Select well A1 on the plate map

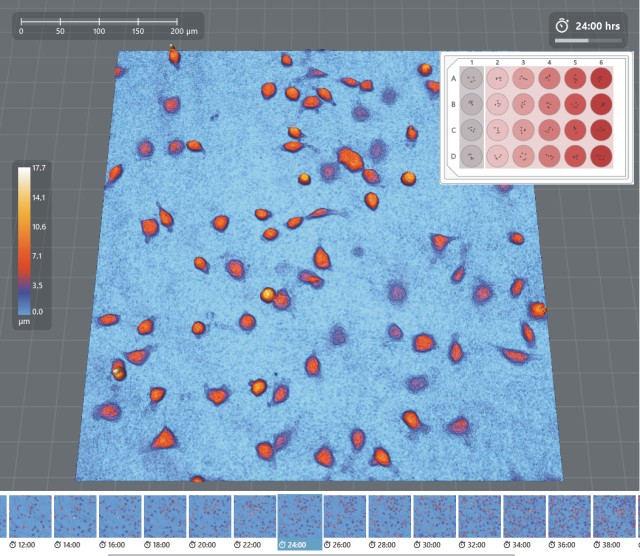coord(471,78)
